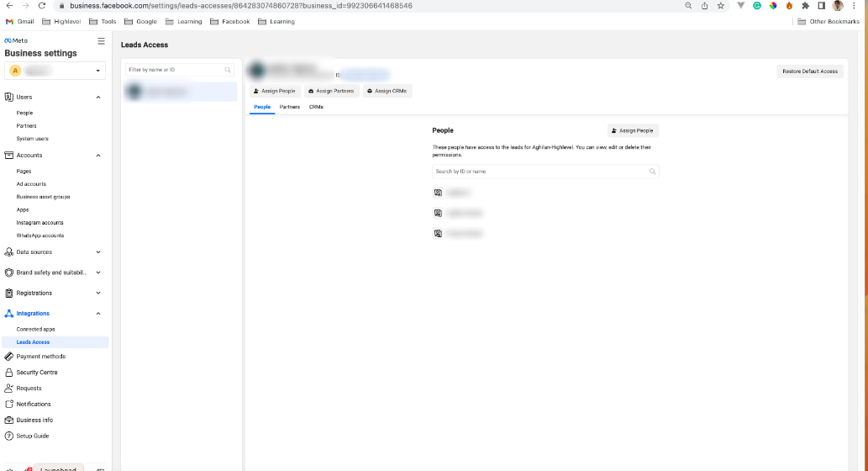Open Chrome three-dot menu

point(854,6)
